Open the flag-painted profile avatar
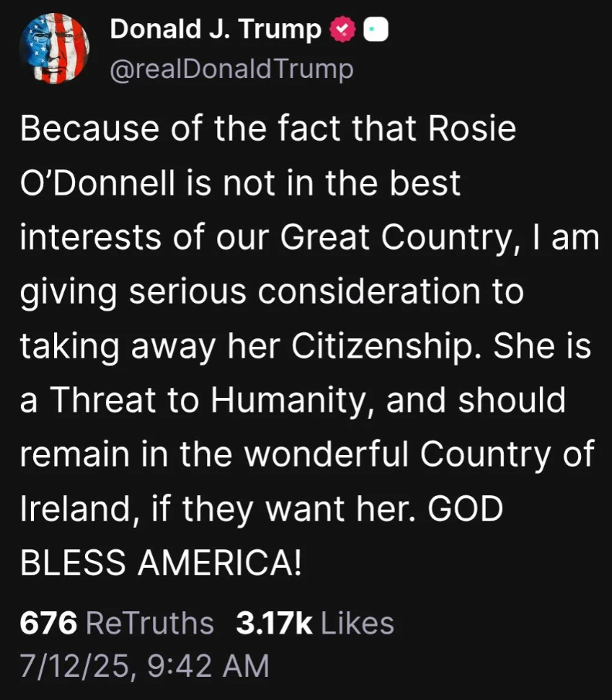Screen dimensions: 612x700 pos(54,49)
